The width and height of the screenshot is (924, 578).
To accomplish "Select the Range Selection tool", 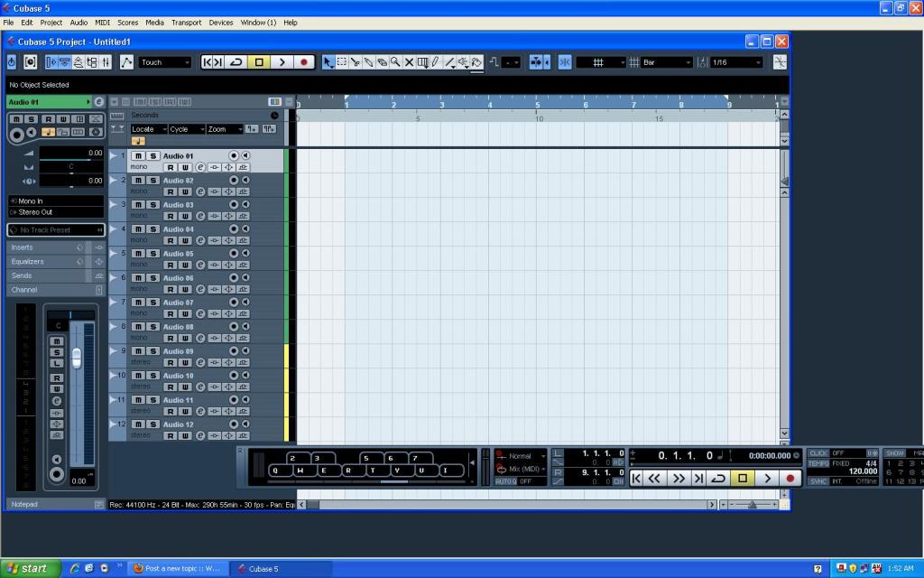I will [342, 62].
